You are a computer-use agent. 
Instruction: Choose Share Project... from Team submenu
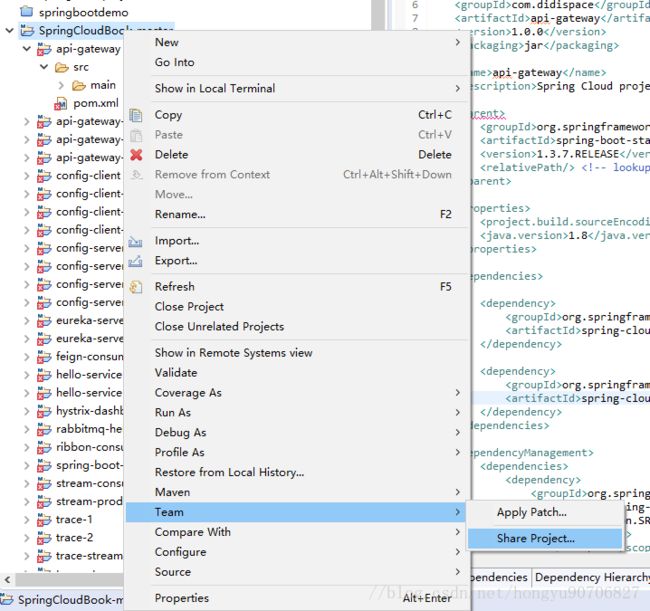click(x=536, y=539)
